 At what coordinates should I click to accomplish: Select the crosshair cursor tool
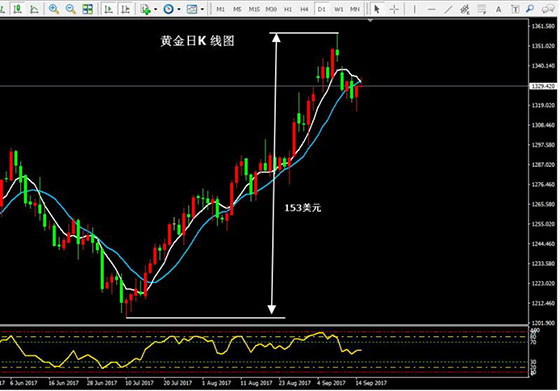(394, 9)
